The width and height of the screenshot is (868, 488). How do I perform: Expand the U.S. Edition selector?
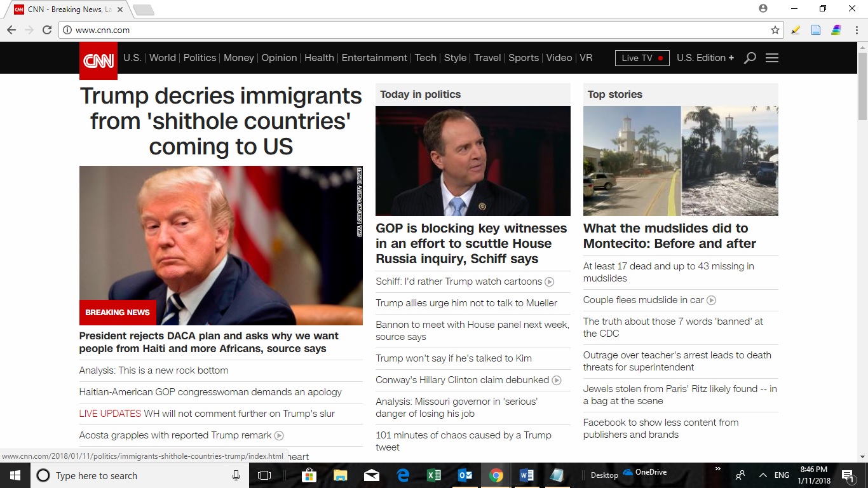pos(705,58)
